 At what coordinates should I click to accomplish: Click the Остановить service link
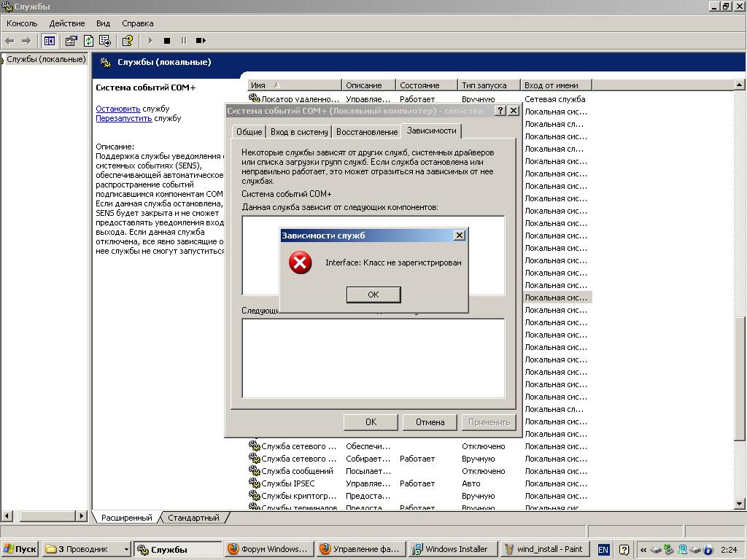pos(117,109)
